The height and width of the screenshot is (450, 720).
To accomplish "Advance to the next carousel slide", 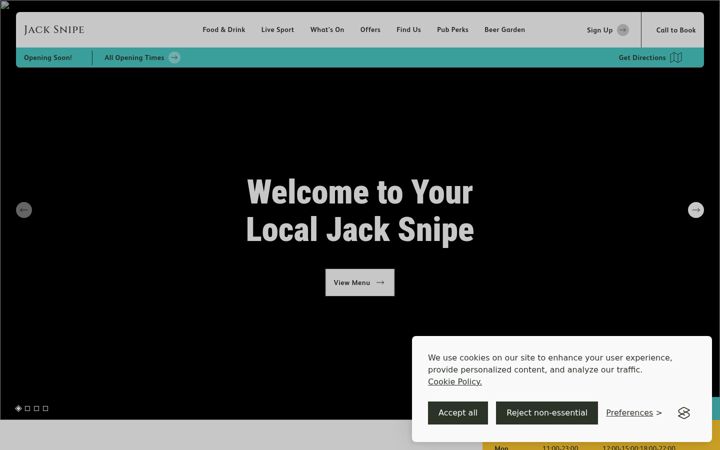I will pyautogui.click(x=696, y=210).
